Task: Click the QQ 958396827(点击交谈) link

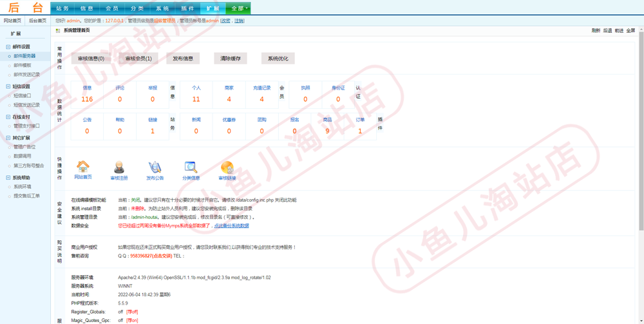Action: [x=151, y=256]
